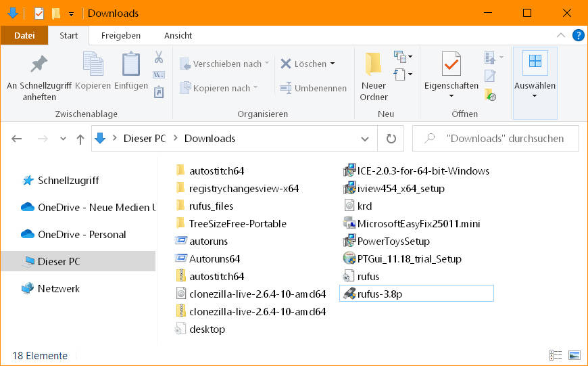The height and width of the screenshot is (366, 588).
Task: Click the Umbenennen button
Action: (313, 88)
